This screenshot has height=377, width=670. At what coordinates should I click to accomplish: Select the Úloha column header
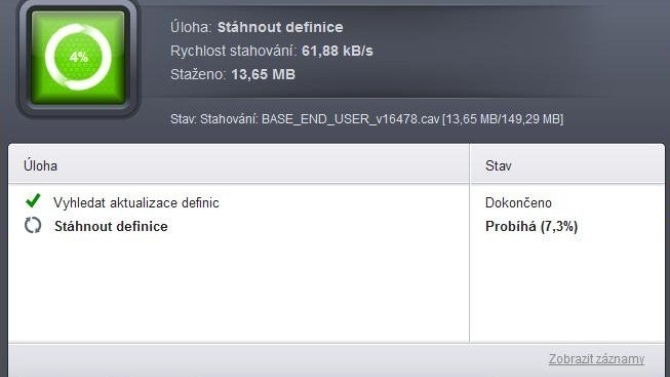(41, 166)
